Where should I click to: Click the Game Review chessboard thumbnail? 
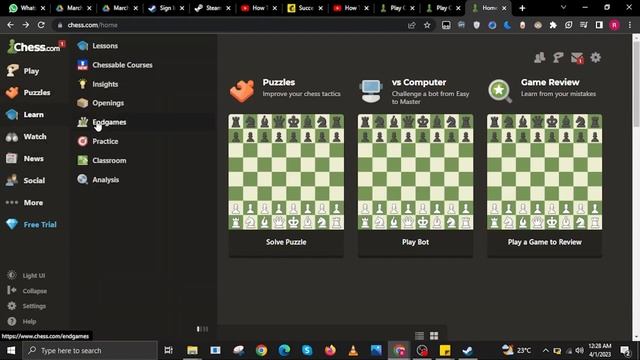pyautogui.click(x=544, y=172)
